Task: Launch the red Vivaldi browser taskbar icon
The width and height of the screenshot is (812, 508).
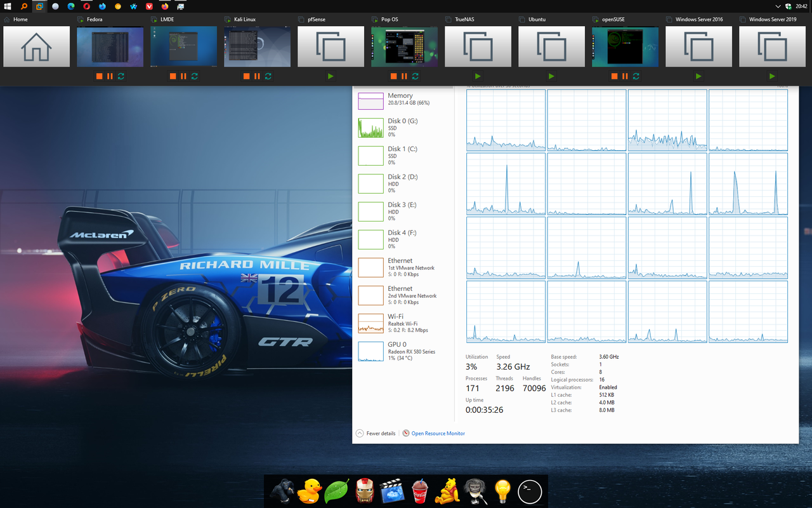Action: pos(150,6)
